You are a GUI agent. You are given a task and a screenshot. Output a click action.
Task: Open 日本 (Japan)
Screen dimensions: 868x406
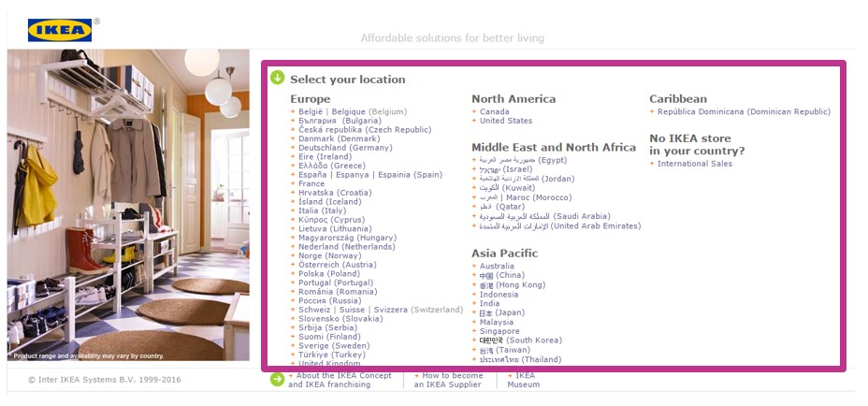[502, 312]
